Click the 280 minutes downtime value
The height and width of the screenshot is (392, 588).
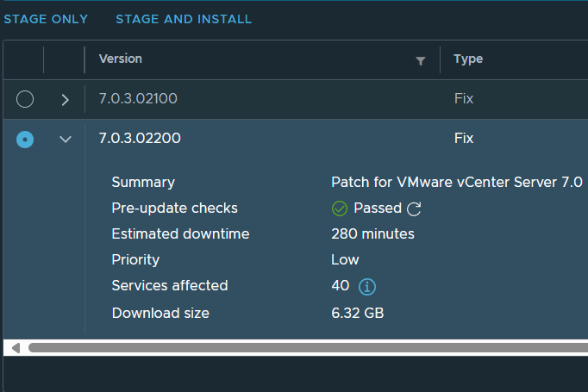[372, 234]
